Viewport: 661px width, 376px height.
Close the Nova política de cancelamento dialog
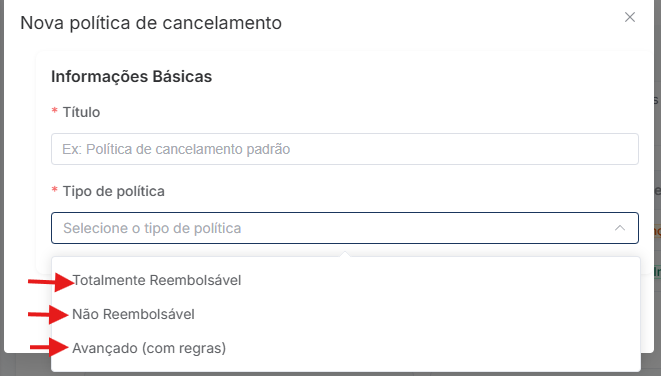(630, 17)
